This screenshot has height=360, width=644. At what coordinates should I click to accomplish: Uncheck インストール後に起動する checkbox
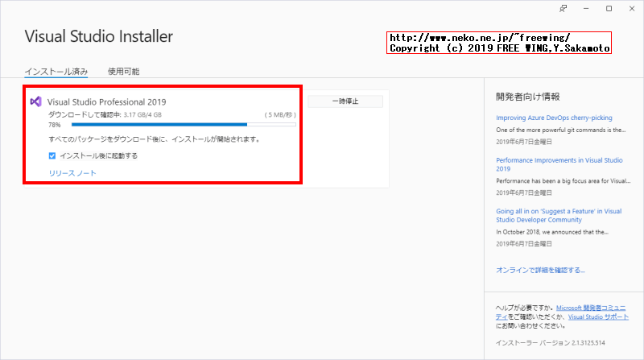(52, 155)
